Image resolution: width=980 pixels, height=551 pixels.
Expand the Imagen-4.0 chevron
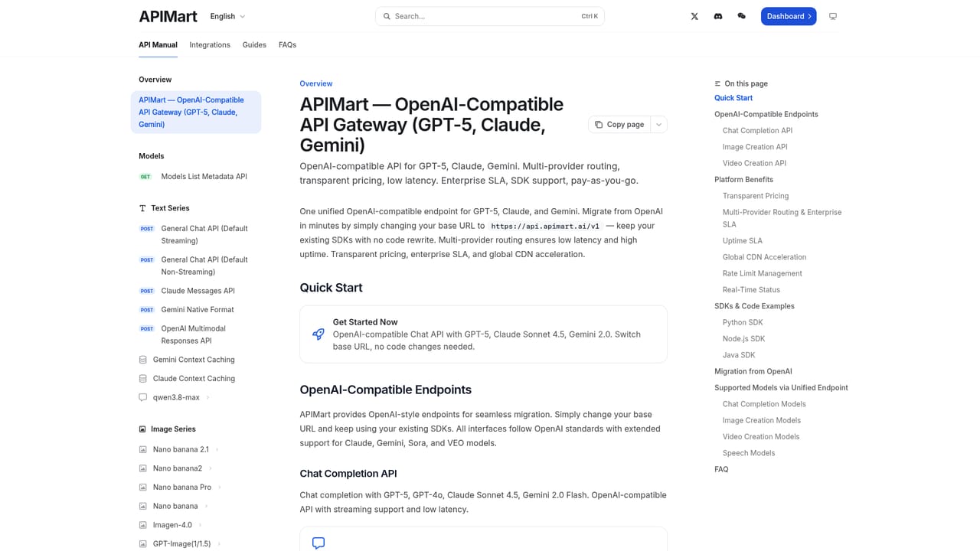(200, 525)
